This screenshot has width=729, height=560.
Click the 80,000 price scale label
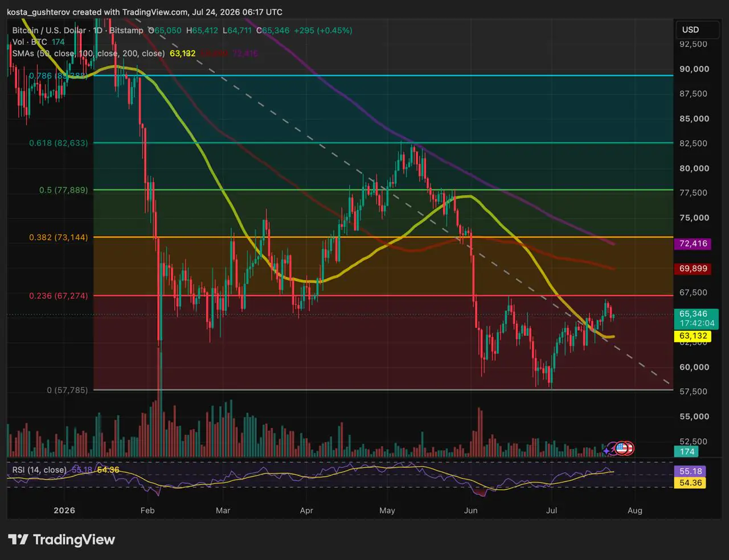point(694,168)
